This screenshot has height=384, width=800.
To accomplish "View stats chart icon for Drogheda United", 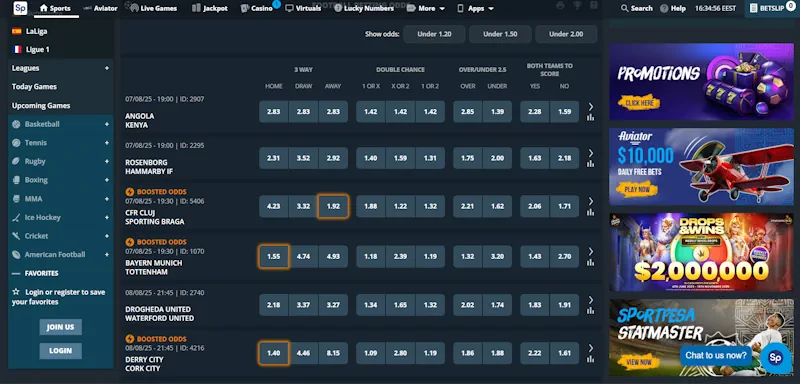I will 591,311.
